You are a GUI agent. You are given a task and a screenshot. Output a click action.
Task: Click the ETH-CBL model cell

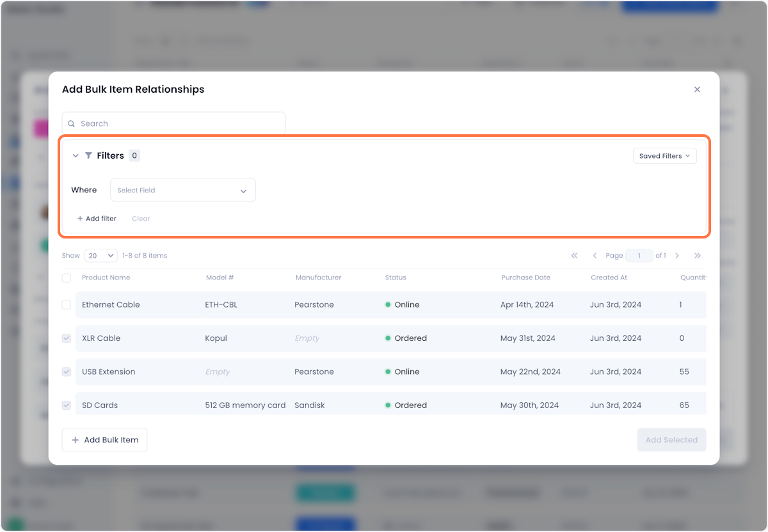tap(221, 305)
